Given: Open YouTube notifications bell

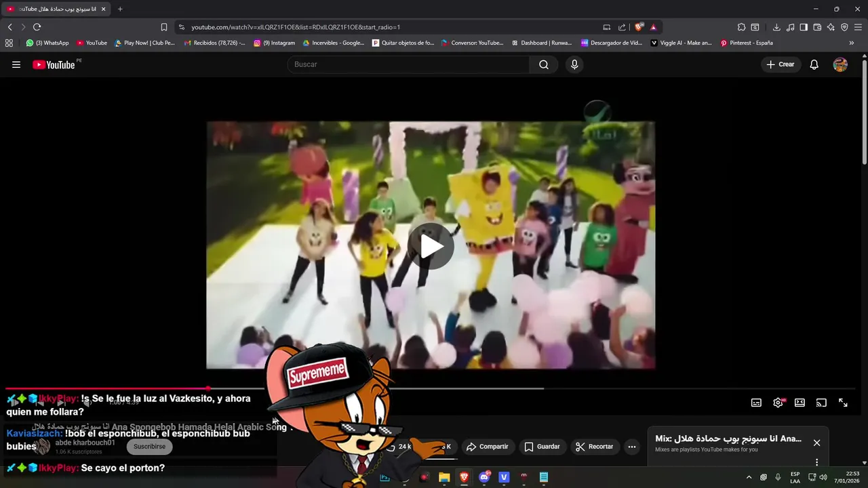Looking at the screenshot, I should pyautogui.click(x=814, y=64).
